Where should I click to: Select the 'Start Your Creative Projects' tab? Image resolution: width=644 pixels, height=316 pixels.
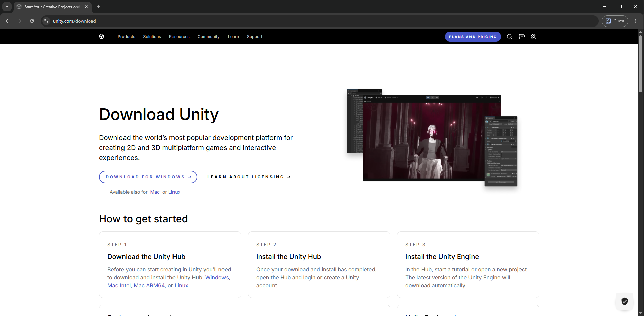click(x=50, y=7)
